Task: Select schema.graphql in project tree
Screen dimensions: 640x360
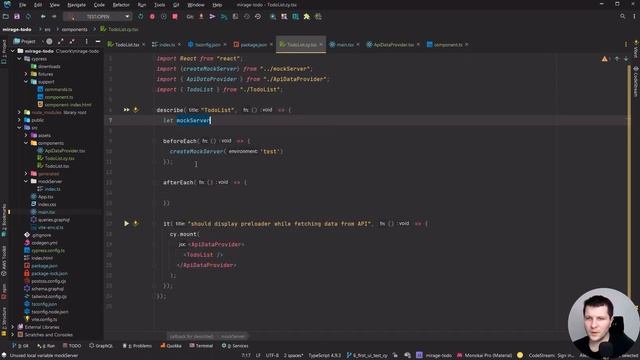Action: 47,289
